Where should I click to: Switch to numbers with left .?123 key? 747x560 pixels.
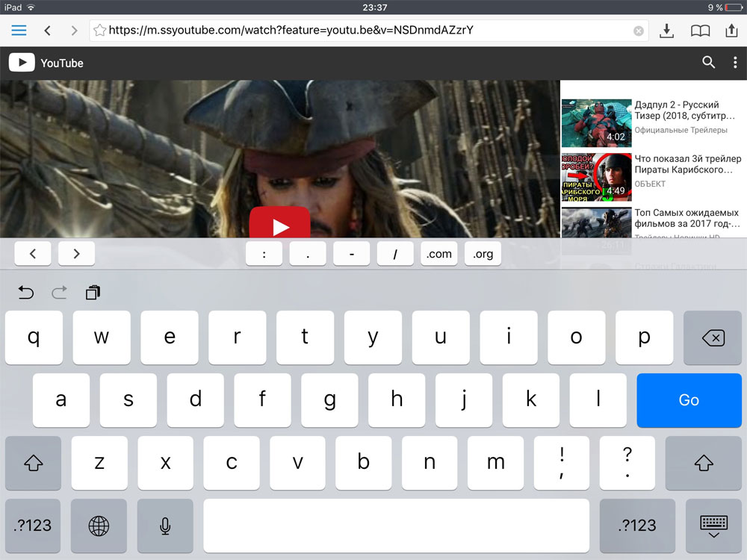pos(33,526)
